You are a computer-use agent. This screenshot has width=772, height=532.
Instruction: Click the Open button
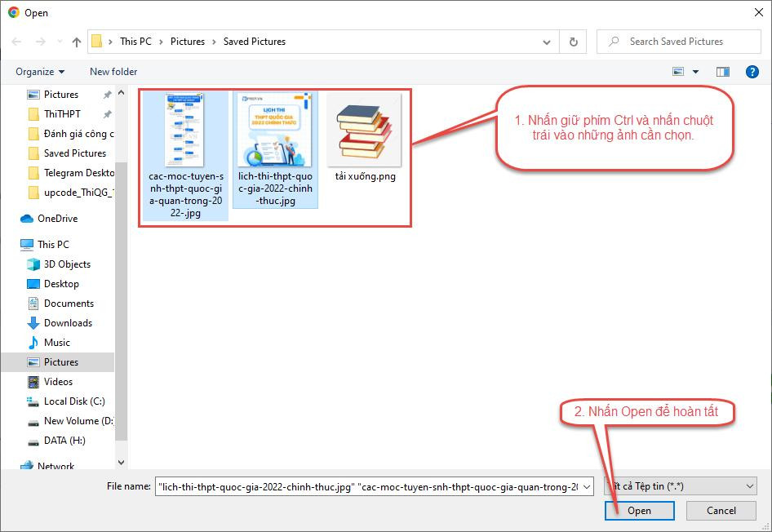pos(639,511)
